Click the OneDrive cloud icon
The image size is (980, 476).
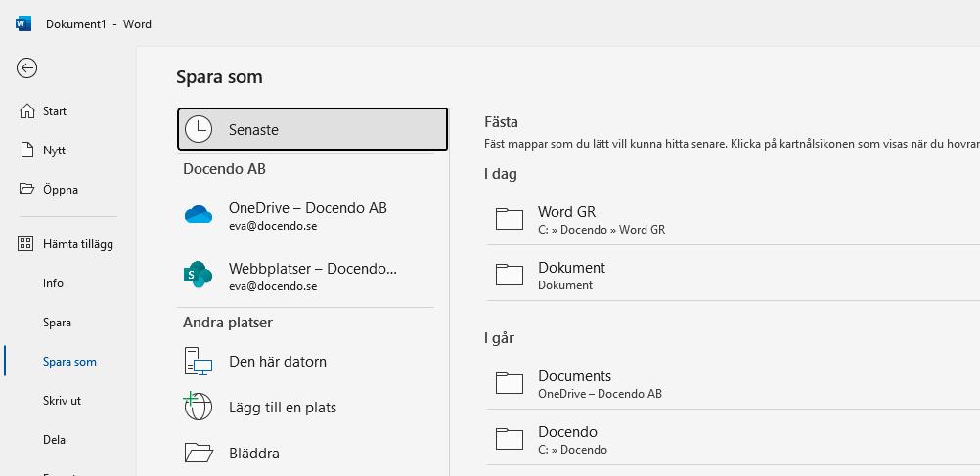(x=199, y=215)
